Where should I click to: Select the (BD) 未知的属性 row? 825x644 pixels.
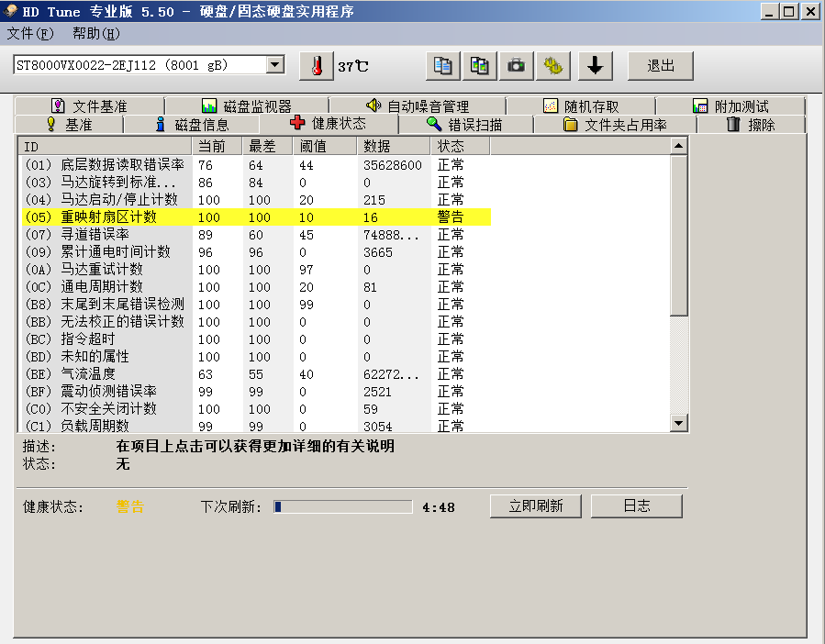pos(256,356)
